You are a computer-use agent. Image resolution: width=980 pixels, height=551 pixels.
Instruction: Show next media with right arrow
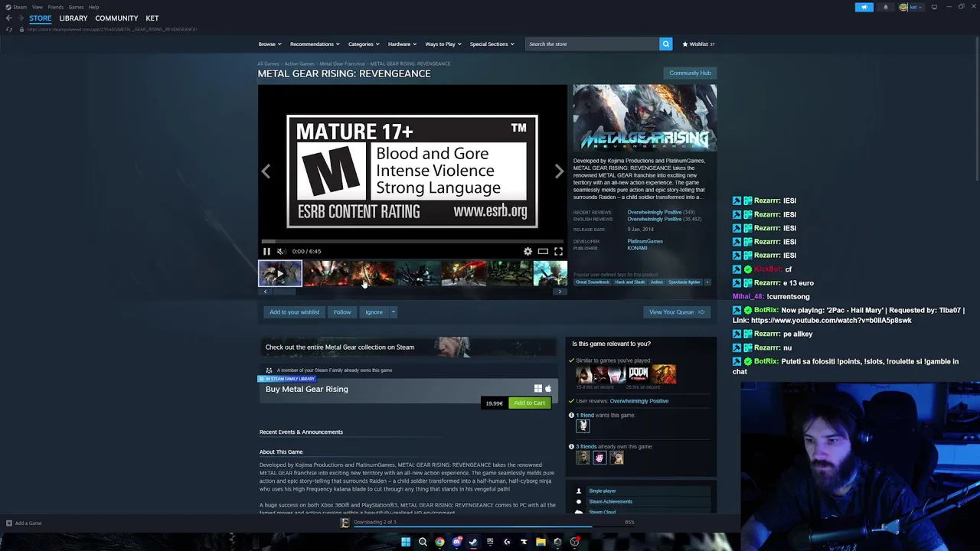click(559, 171)
